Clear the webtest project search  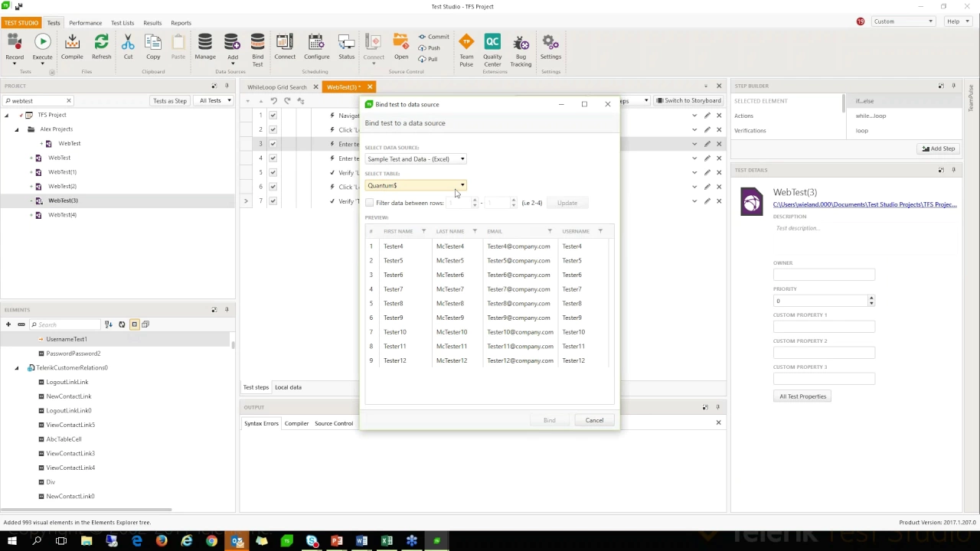tap(68, 100)
